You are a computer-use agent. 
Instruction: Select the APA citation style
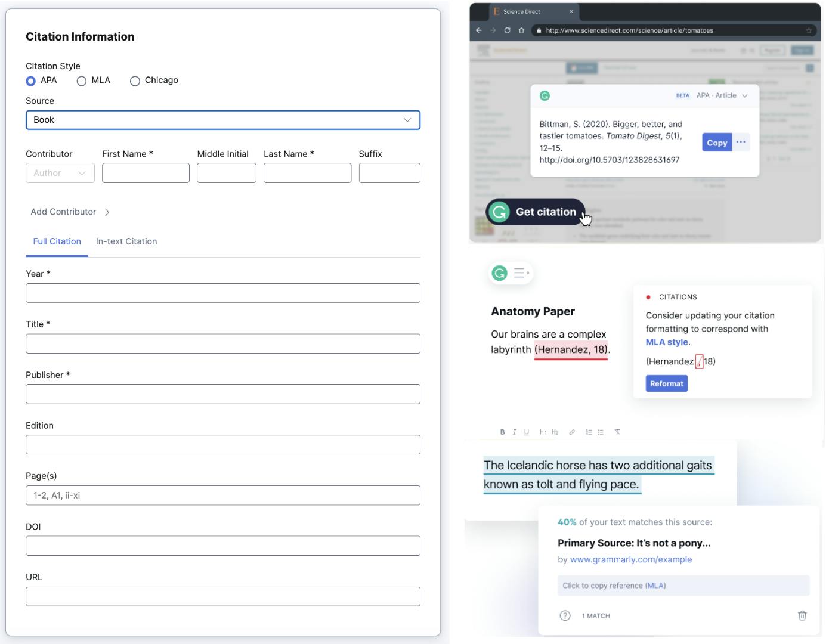pos(31,81)
